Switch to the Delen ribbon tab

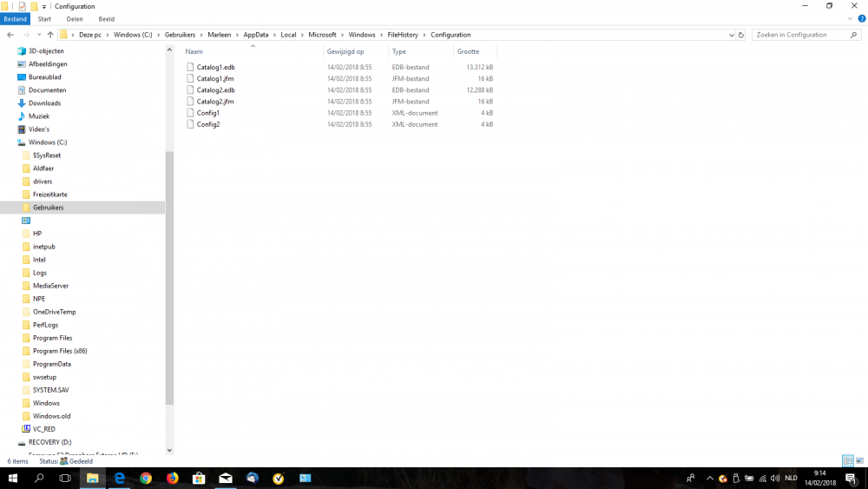[x=75, y=19]
